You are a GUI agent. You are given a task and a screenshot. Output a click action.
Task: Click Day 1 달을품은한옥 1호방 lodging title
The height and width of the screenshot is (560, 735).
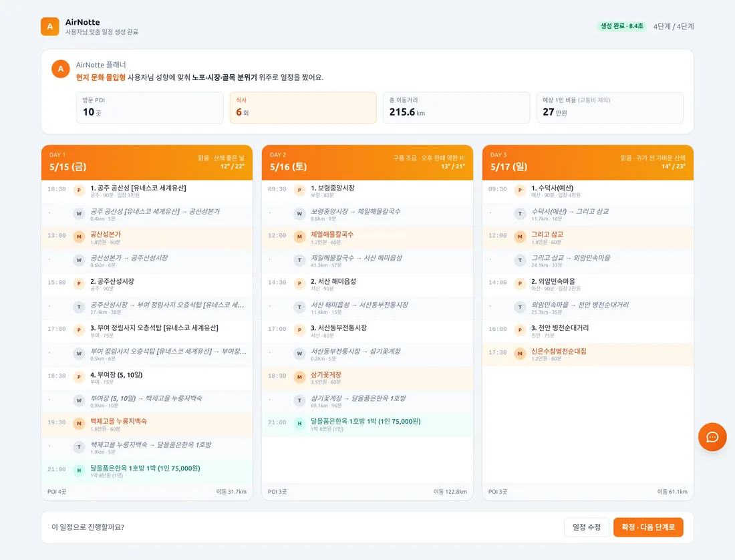[x=145, y=468]
